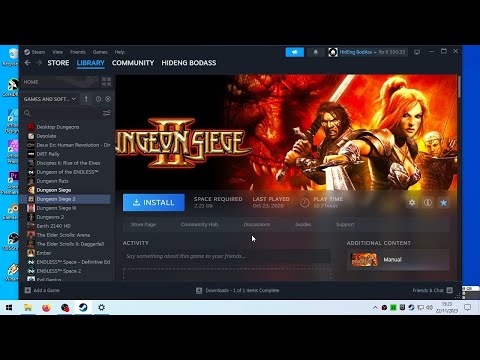Open the Friends menu

(78, 52)
